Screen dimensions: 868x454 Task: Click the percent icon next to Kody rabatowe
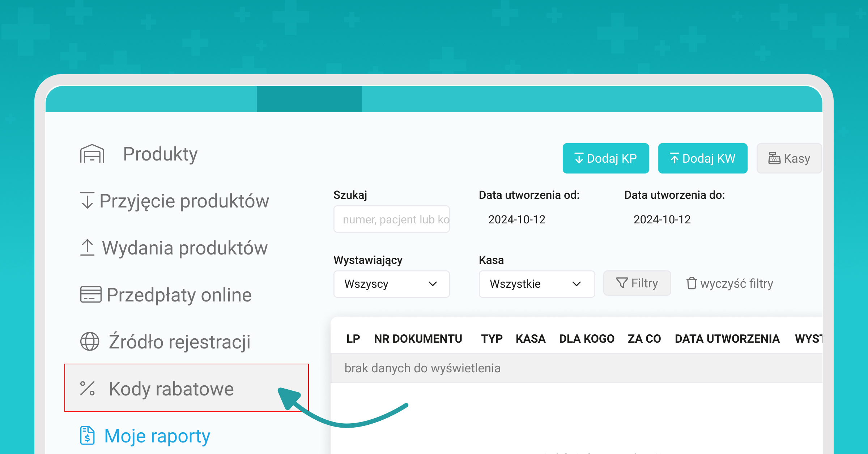click(x=88, y=389)
